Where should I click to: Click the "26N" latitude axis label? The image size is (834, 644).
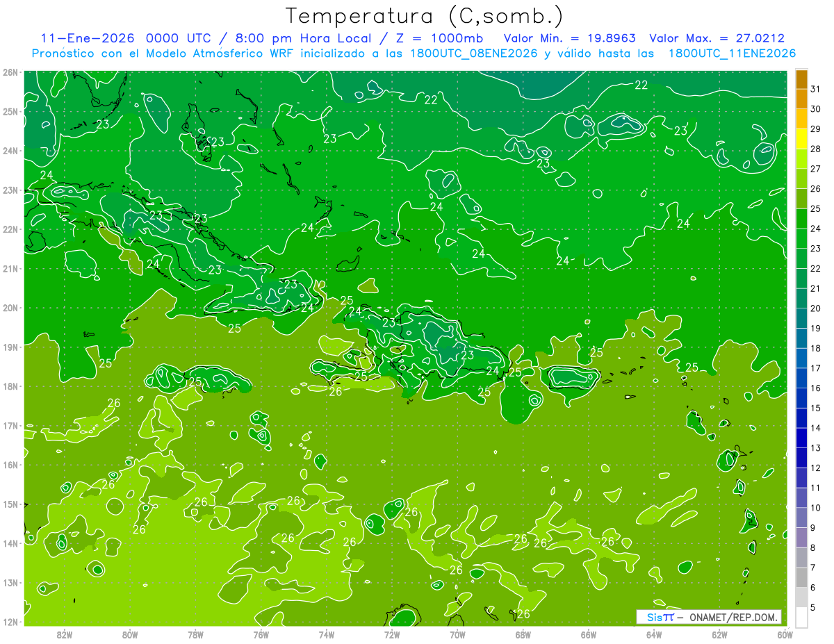(10, 72)
